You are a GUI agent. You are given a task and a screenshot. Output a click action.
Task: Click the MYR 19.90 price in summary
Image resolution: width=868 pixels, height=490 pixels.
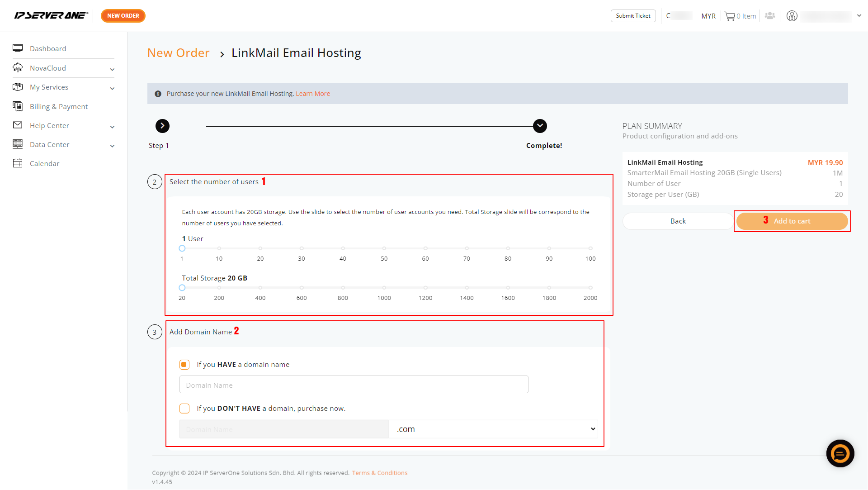825,162
